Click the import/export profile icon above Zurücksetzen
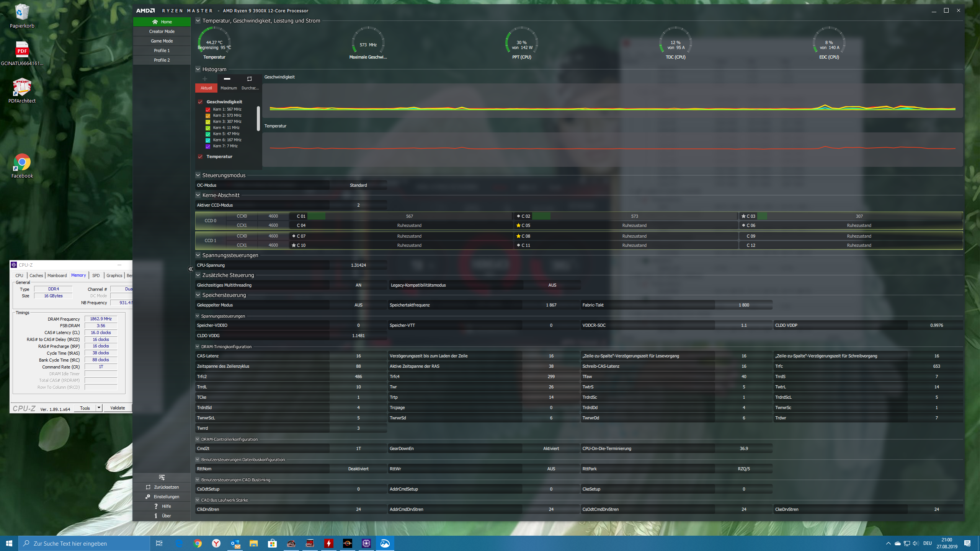Screen dimensions: 980x551 click(162, 477)
